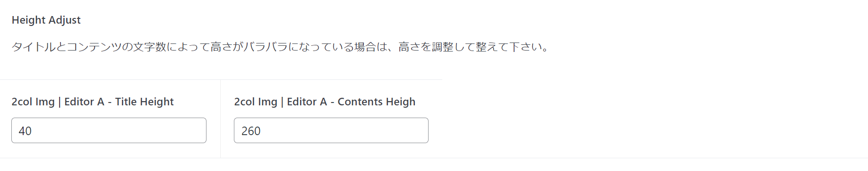The width and height of the screenshot is (868, 171).
Task: Focus the field containing value 40
Action: pyautogui.click(x=109, y=130)
